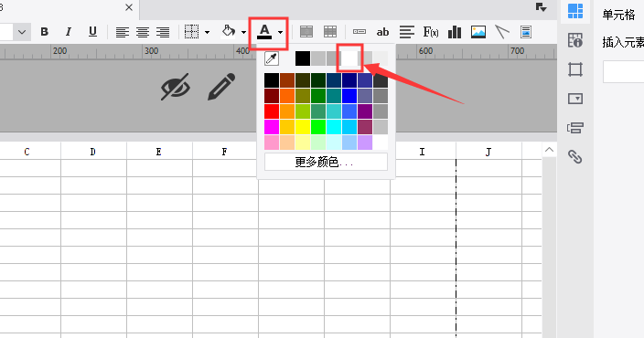
Task: Open font color dropdown arrow
Action: tap(280, 32)
